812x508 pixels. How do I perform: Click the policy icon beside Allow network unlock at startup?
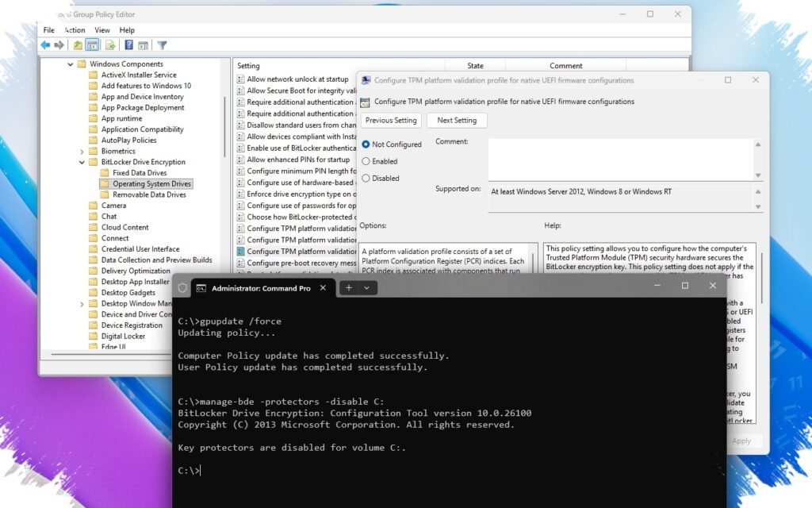pos(241,79)
